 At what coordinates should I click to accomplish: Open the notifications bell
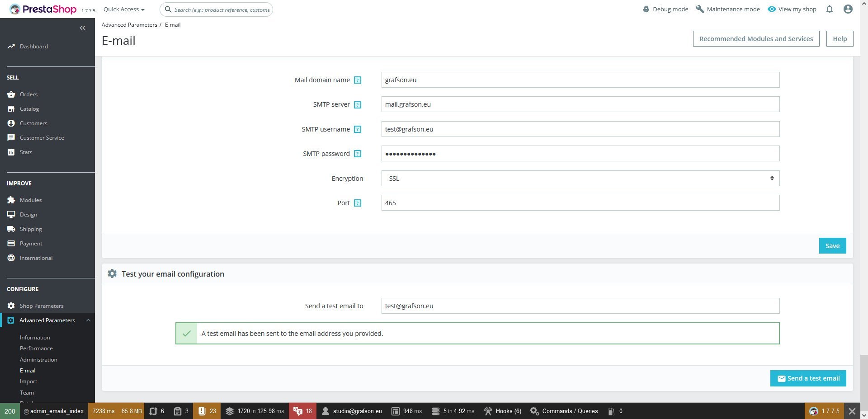[829, 9]
